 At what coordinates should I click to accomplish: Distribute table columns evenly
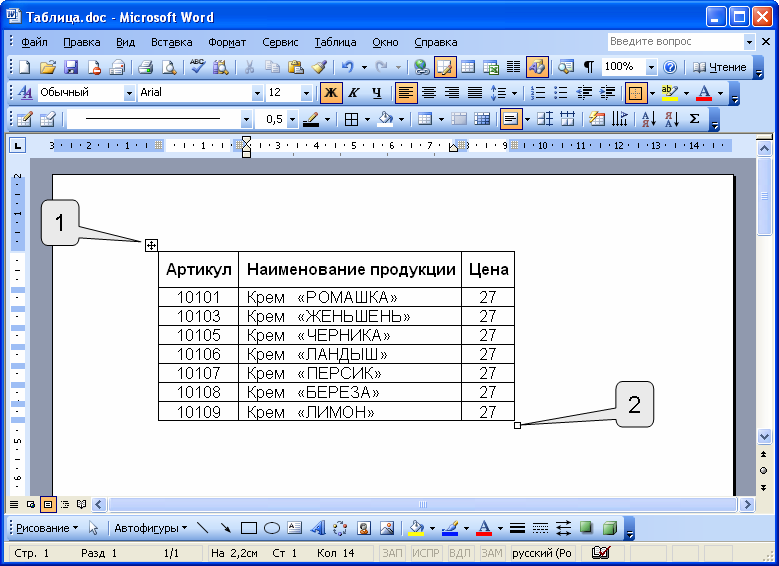pyautogui.click(x=567, y=119)
